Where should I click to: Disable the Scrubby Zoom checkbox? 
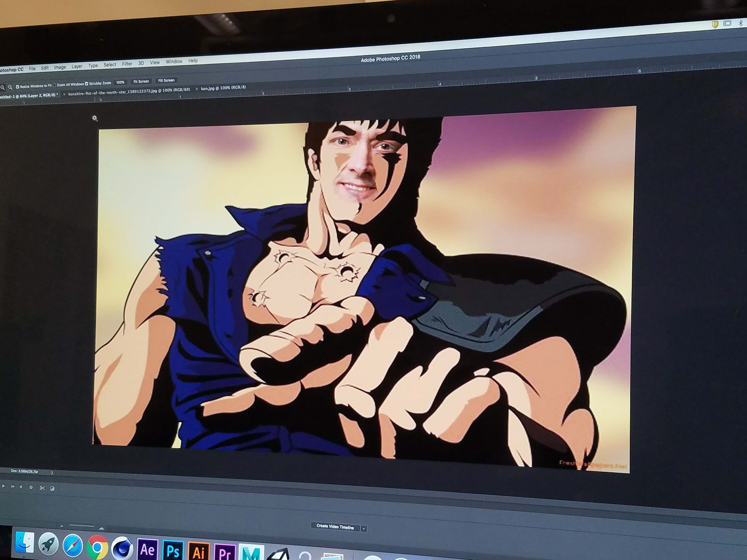86,84
